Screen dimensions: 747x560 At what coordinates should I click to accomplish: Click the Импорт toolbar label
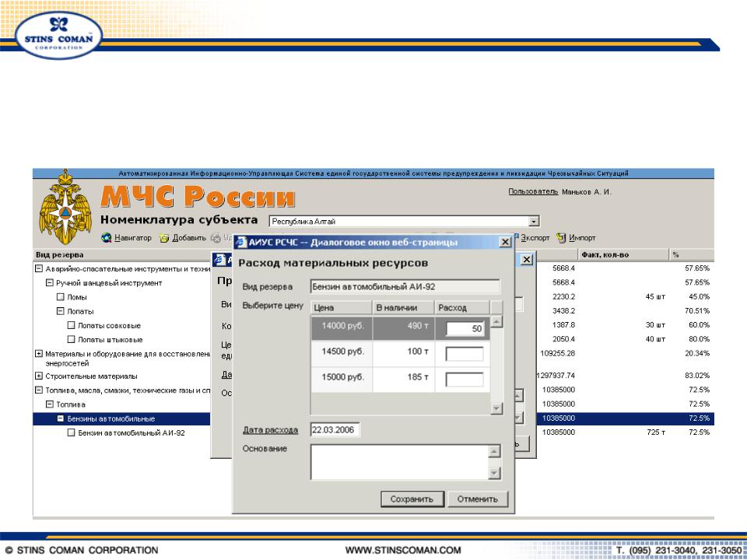point(582,238)
